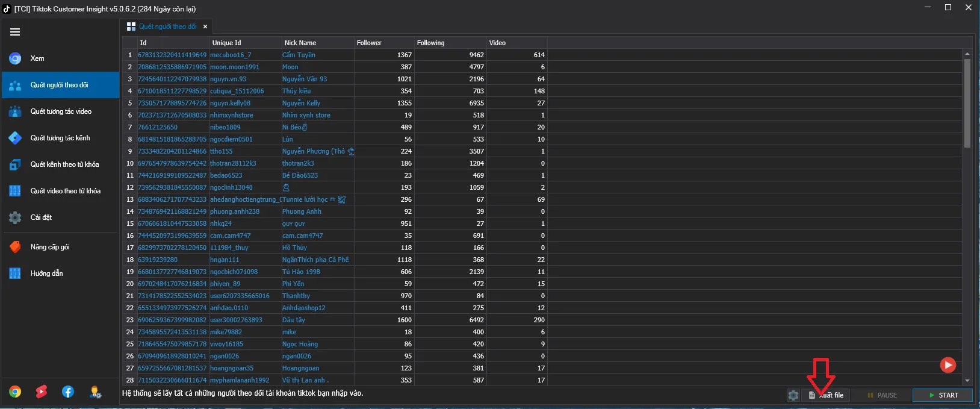Viewport: 980px width, 409px height.
Task: Select unique id ngocdiem0501
Action: coord(231,139)
